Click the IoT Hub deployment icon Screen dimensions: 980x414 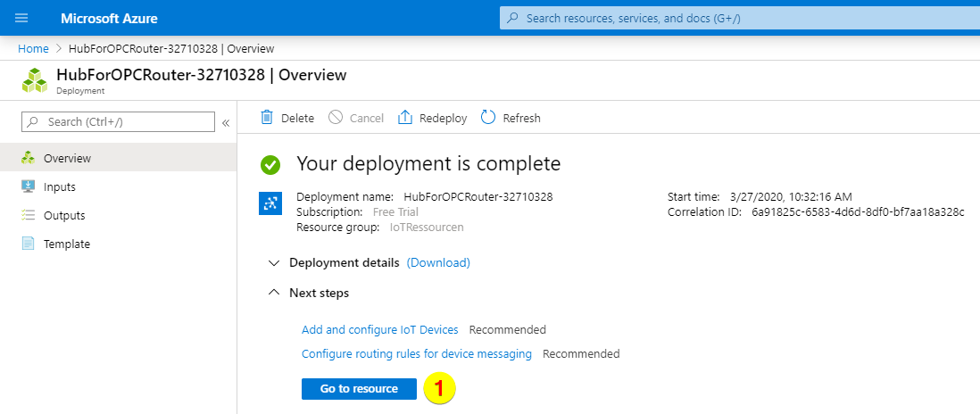tap(270, 204)
